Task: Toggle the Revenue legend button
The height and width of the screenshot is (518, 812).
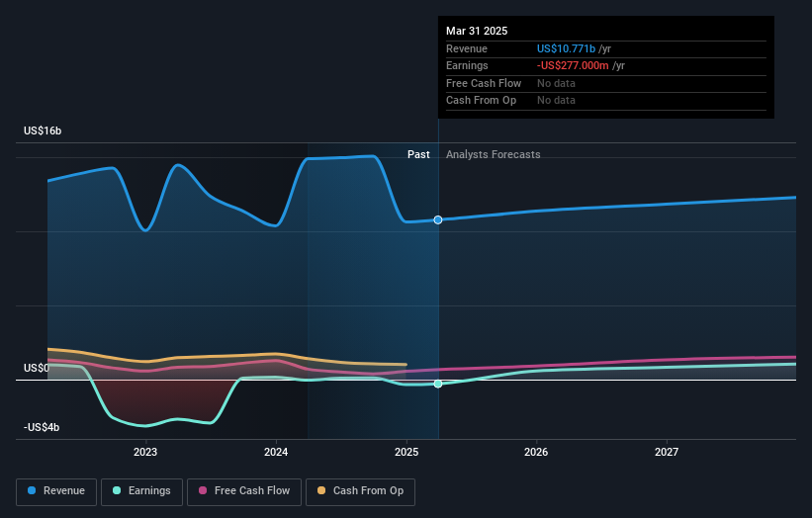Action: point(56,491)
